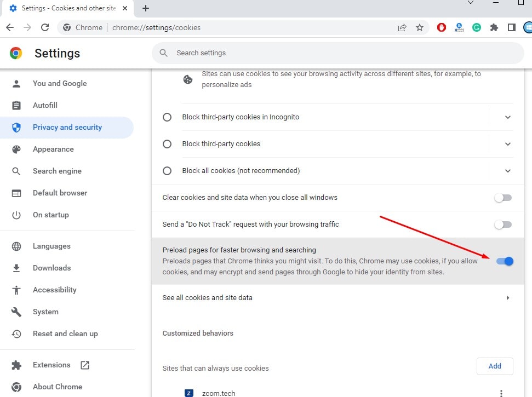532x397 pixels.
Task: Reload the page with the refresh icon
Action: [45, 27]
